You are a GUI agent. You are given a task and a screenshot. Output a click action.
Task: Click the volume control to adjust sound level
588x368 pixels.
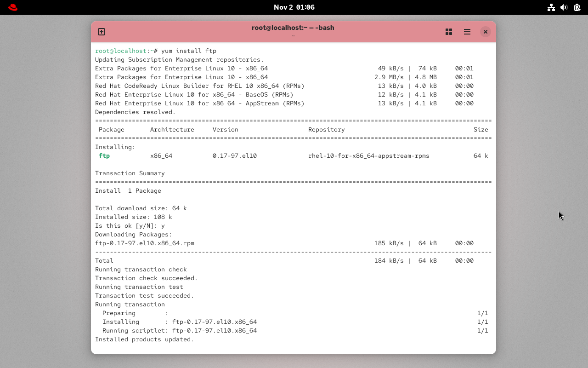(x=564, y=7)
